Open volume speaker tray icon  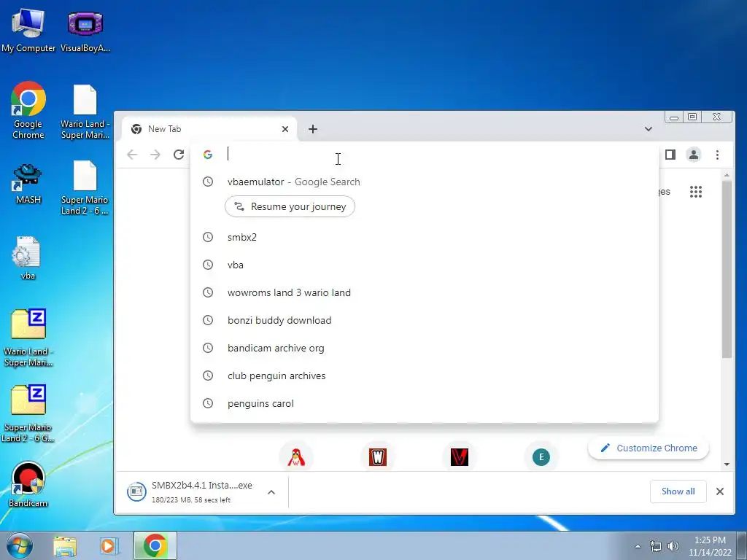click(673, 546)
